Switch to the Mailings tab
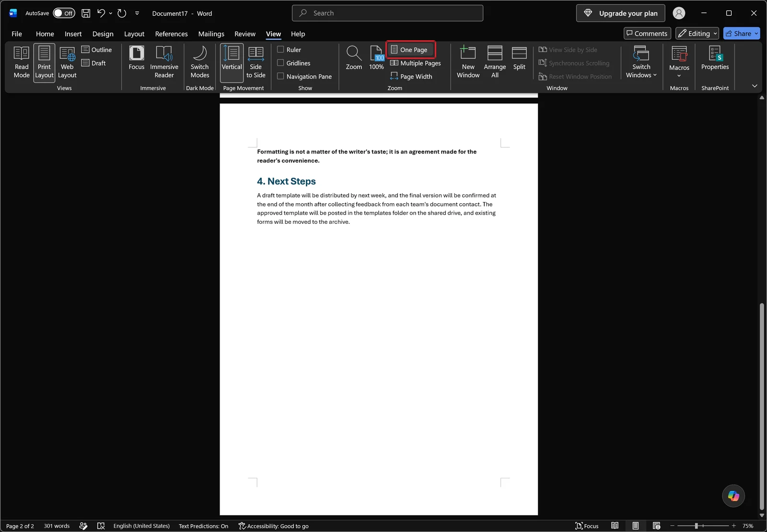The width and height of the screenshot is (767, 532). (x=211, y=34)
